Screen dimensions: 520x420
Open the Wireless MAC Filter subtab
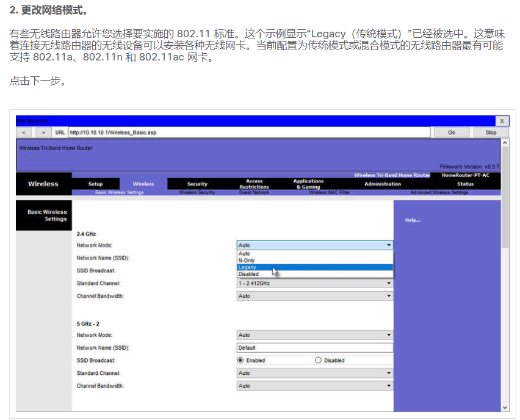click(329, 192)
